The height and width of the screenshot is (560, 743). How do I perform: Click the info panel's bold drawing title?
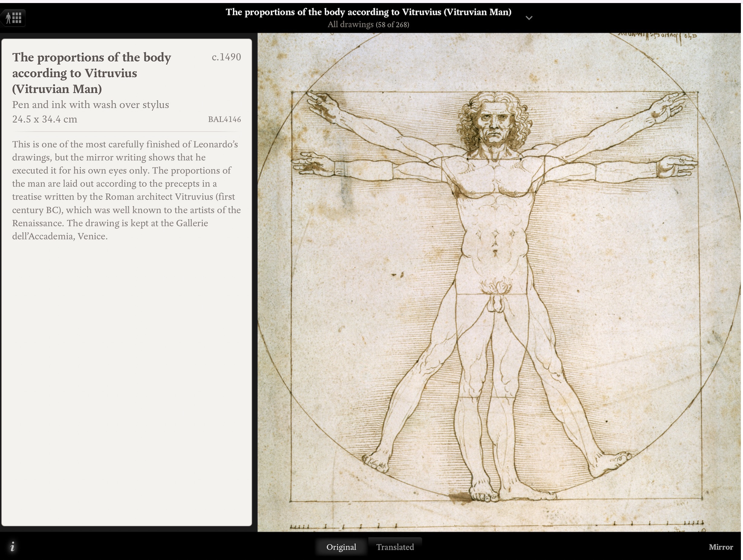[x=91, y=73]
